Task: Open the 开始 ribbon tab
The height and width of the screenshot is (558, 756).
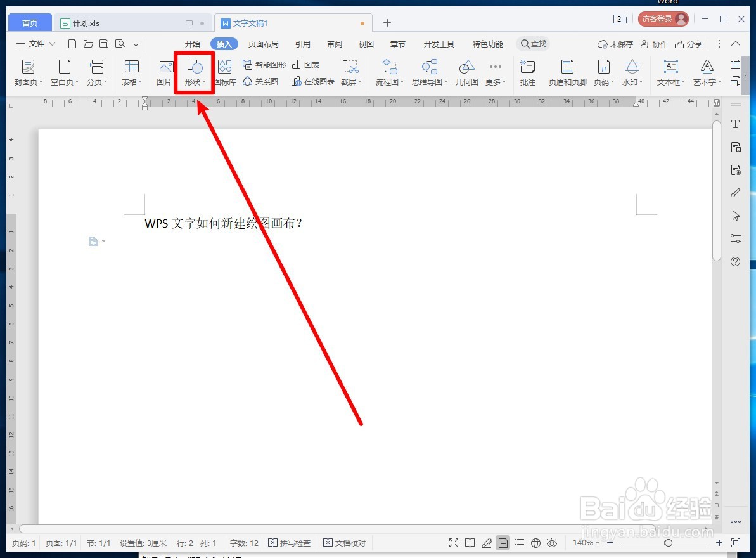Action: (193, 44)
